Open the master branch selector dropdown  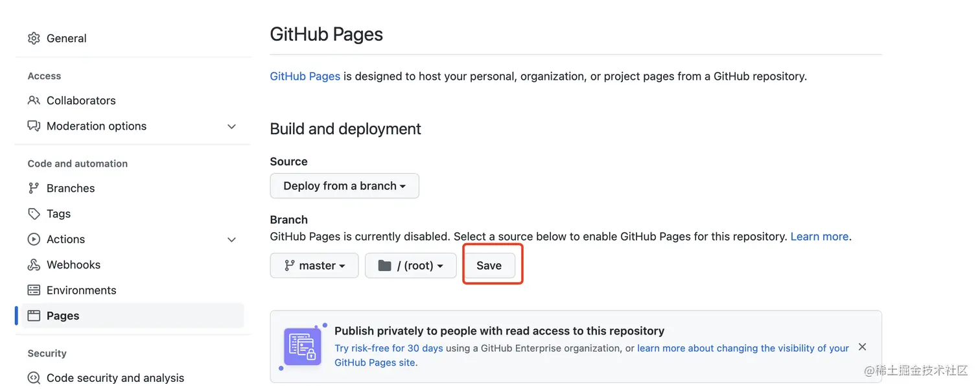(314, 266)
